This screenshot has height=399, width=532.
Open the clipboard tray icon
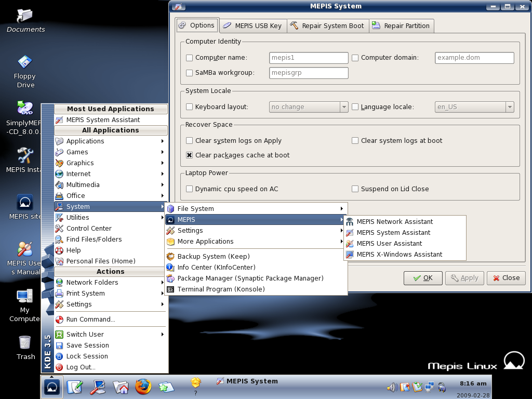(x=417, y=387)
